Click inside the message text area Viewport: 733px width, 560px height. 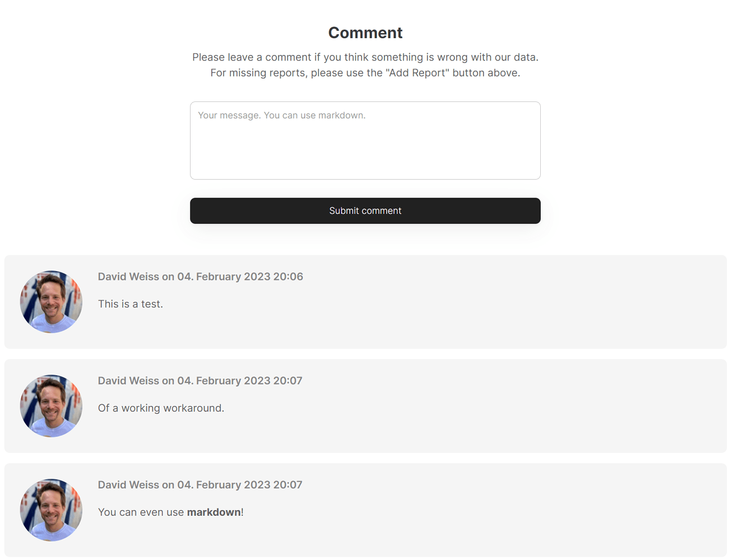[x=365, y=140]
